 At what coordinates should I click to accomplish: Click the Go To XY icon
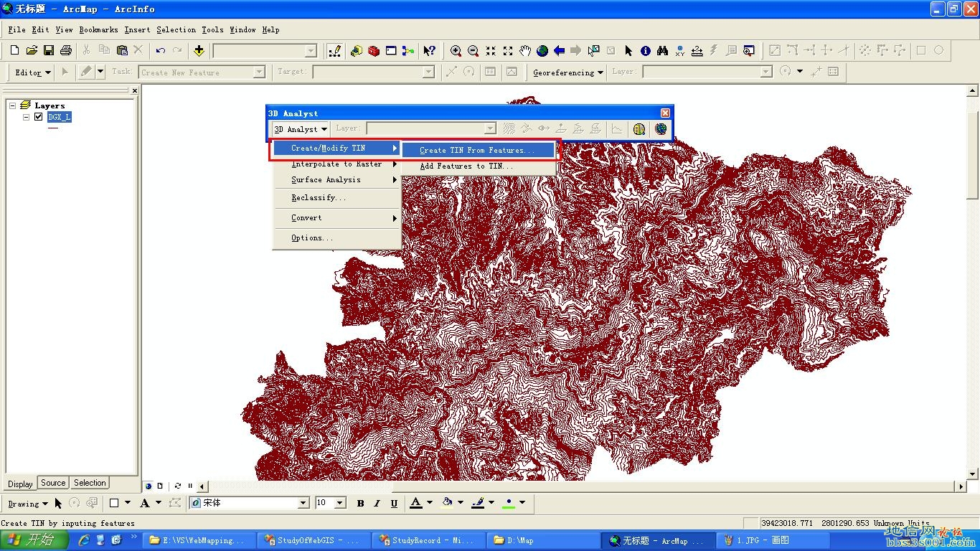[679, 50]
